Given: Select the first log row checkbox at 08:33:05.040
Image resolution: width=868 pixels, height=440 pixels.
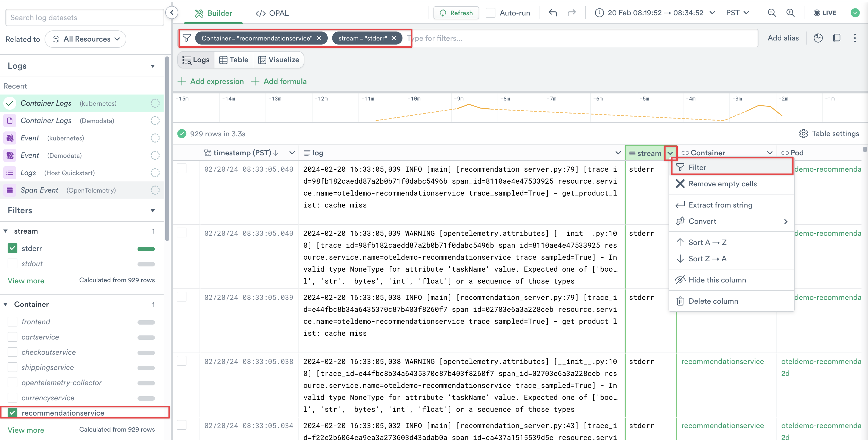Looking at the screenshot, I should click(x=182, y=169).
